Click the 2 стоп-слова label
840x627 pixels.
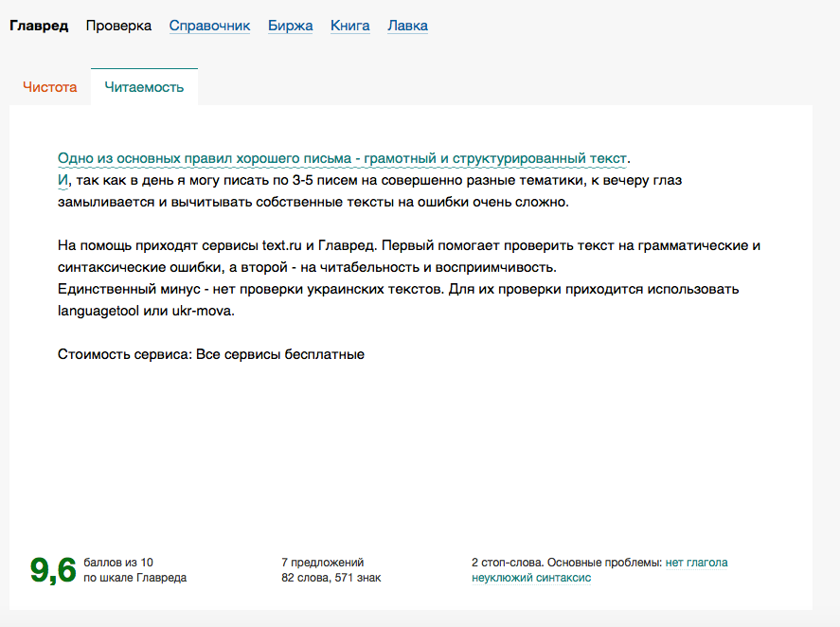(x=499, y=561)
